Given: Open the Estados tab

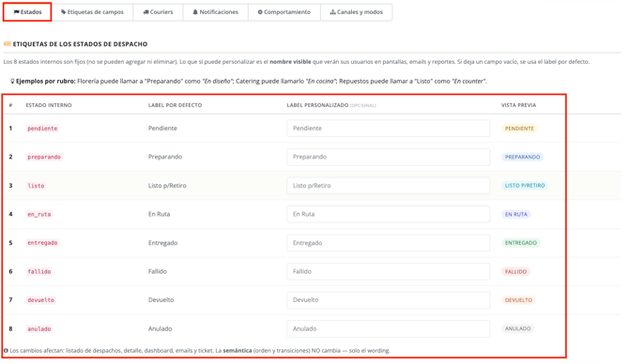Looking at the screenshot, I should coord(27,12).
